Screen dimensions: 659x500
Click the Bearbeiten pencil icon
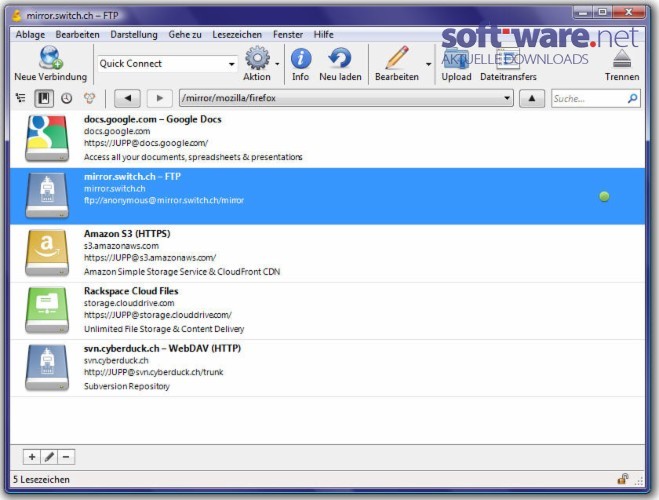(397, 58)
